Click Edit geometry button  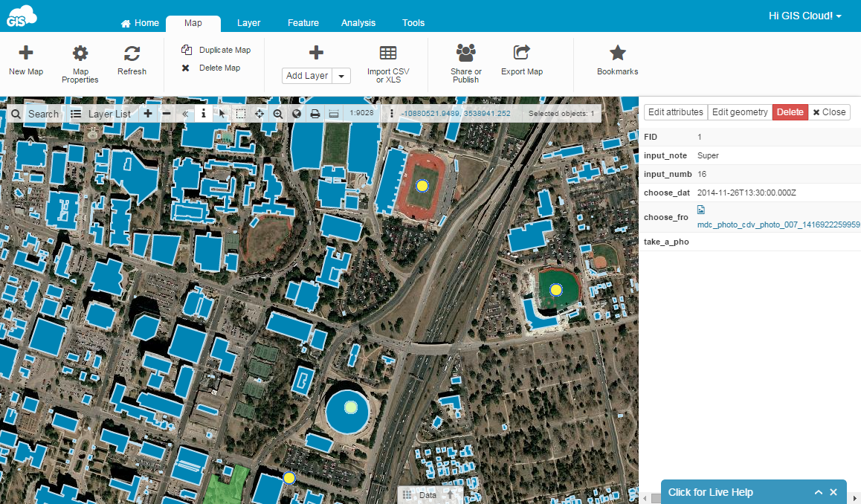coord(740,112)
